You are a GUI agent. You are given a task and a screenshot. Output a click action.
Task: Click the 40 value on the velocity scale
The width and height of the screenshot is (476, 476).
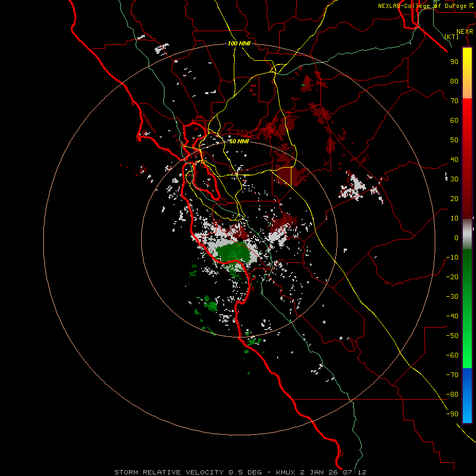point(454,160)
